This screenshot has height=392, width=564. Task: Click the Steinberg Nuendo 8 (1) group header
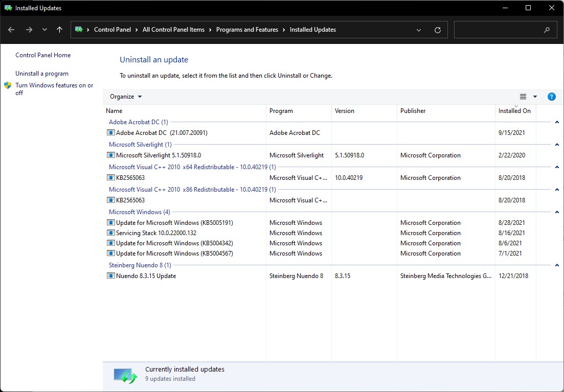pyautogui.click(x=140, y=265)
